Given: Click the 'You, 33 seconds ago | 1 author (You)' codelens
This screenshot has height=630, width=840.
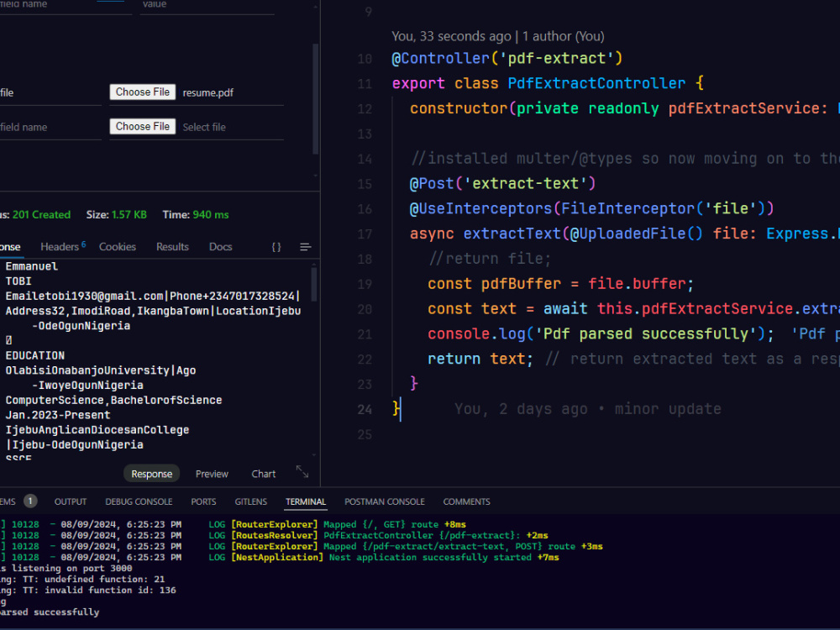Looking at the screenshot, I should 497,36.
